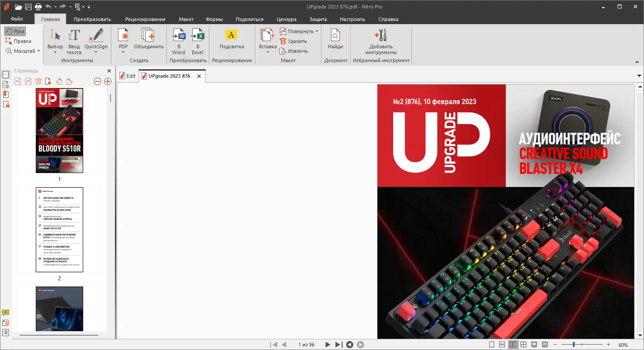Expand the Выбор tool dropdown arrow
This screenshot has width=644, height=350.
pos(55,52)
